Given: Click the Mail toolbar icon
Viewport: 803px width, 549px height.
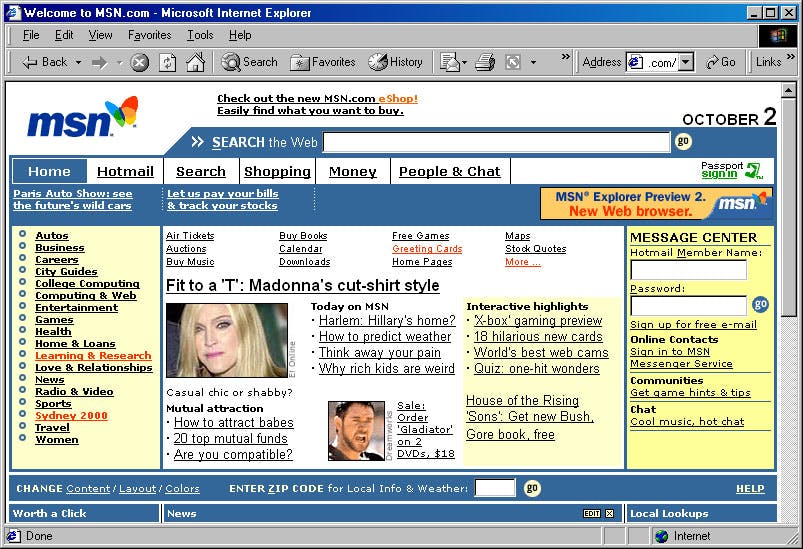Looking at the screenshot, I should [450, 62].
